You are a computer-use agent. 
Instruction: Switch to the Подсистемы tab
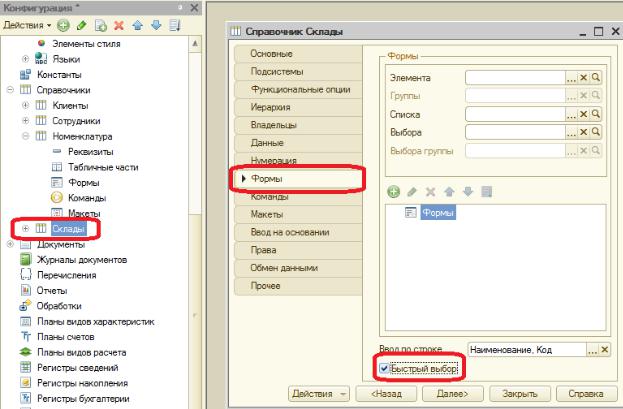[x=298, y=72]
